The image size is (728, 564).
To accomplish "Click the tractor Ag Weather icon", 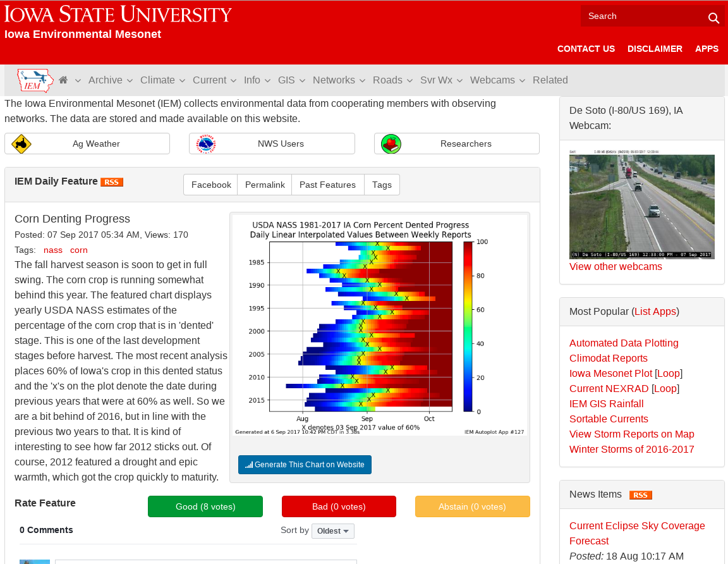I will [21, 144].
